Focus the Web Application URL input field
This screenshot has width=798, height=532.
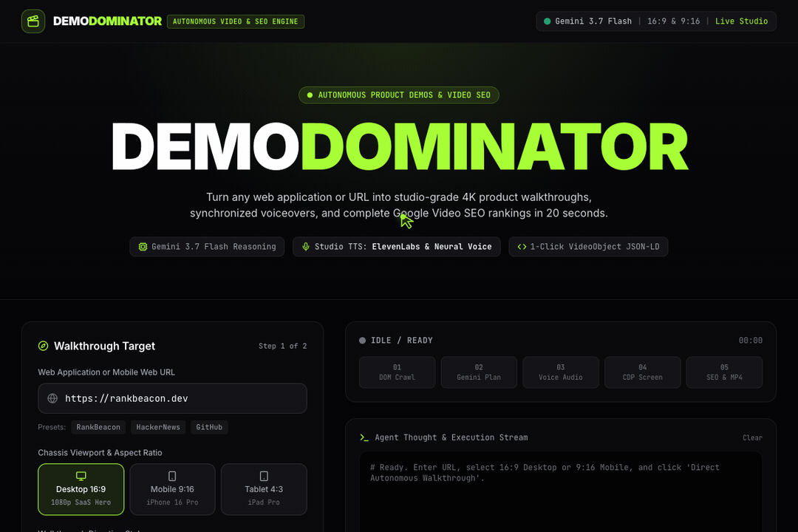tap(172, 398)
